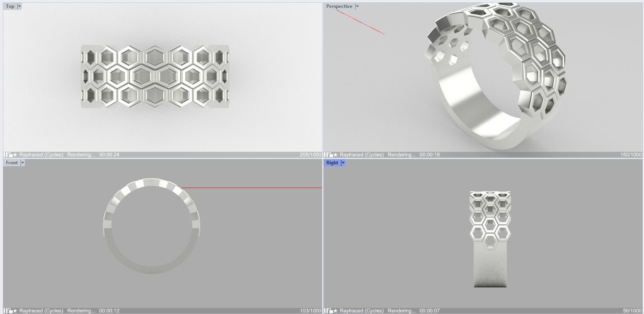644x314 pixels.
Task: Click the lock icon in Perspective viewport
Action: tap(330, 155)
